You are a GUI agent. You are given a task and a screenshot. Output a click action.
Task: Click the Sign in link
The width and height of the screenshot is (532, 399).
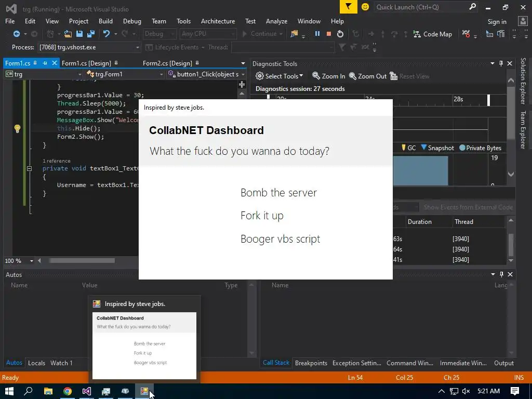(x=497, y=21)
